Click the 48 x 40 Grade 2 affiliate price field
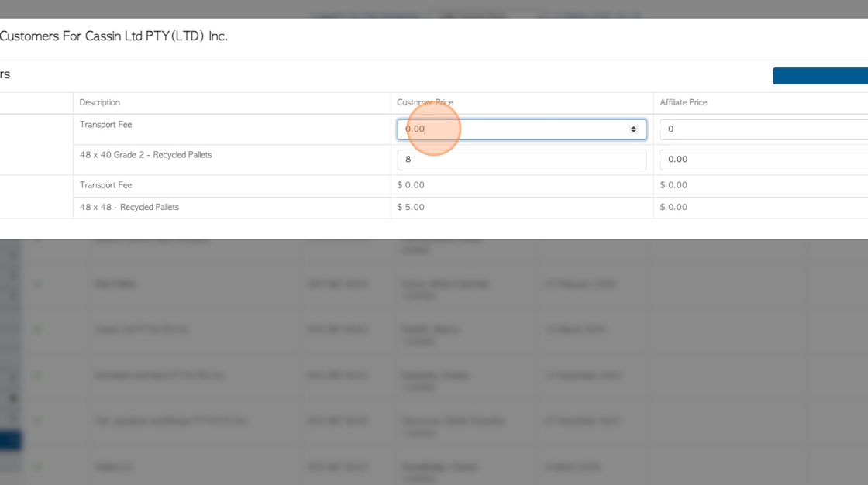This screenshot has width=868, height=485. coord(764,160)
